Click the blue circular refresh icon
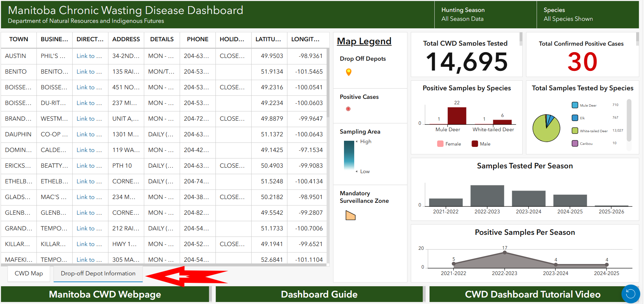The height and width of the screenshot is (304, 644). click(x=630, y=294)
